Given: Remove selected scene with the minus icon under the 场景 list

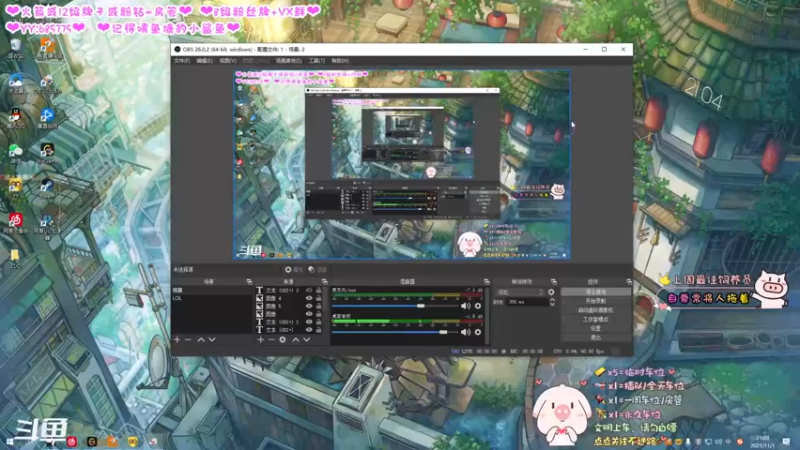Looking at the screenshot, I should coord(188,339).
